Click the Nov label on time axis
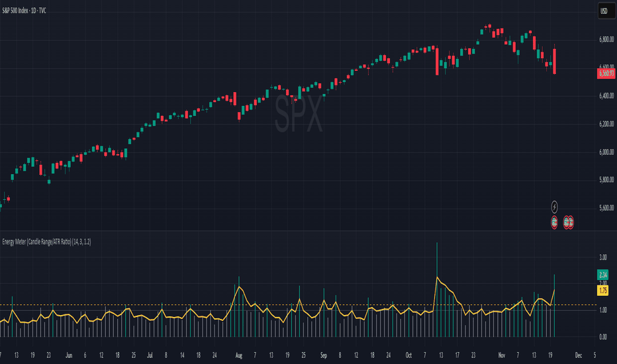 point(501,355)
